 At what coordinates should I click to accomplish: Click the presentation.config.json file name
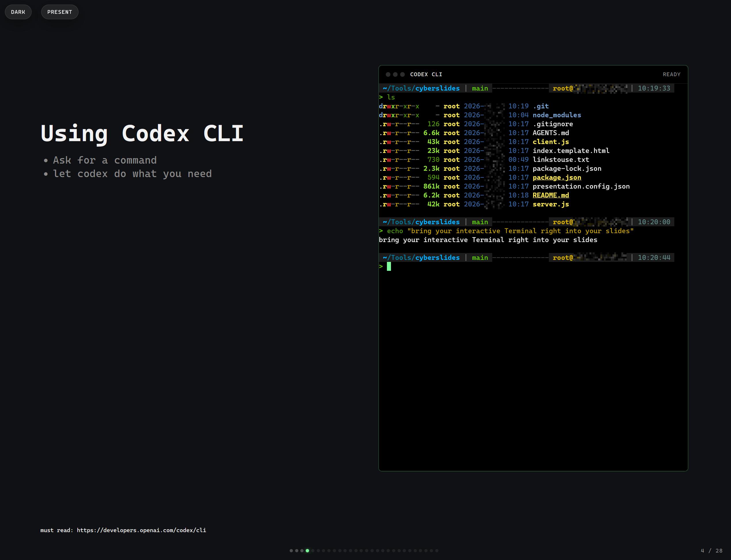581,186
